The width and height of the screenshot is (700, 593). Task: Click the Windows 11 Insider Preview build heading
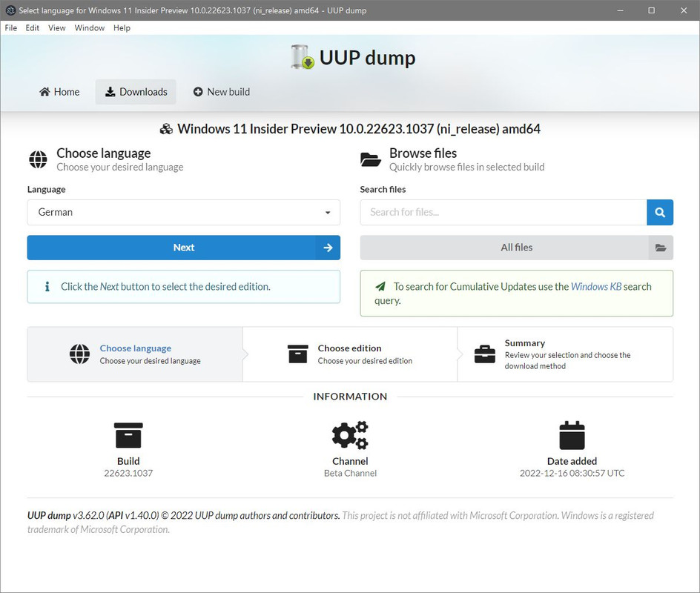coord(358,129)
